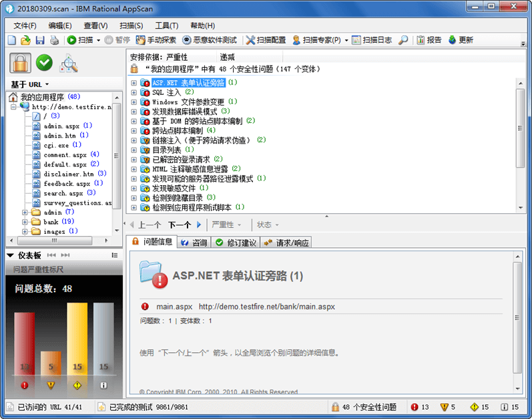
Task: Select the security issues padlock view
Action: [20, 63]
